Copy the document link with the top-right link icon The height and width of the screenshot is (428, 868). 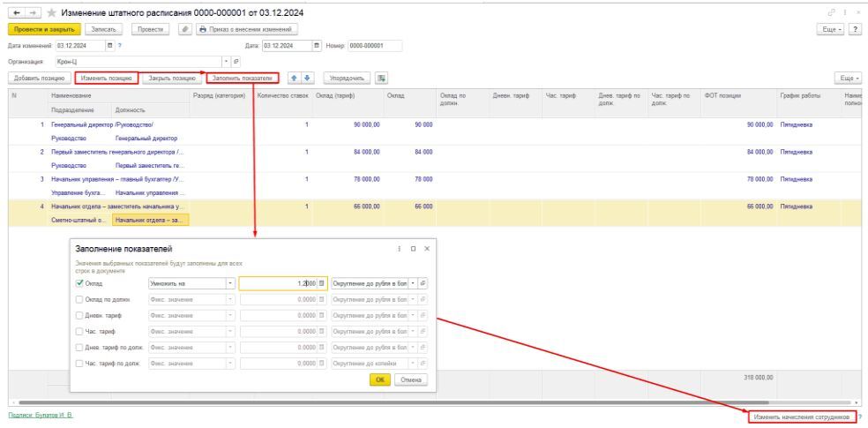830,12
